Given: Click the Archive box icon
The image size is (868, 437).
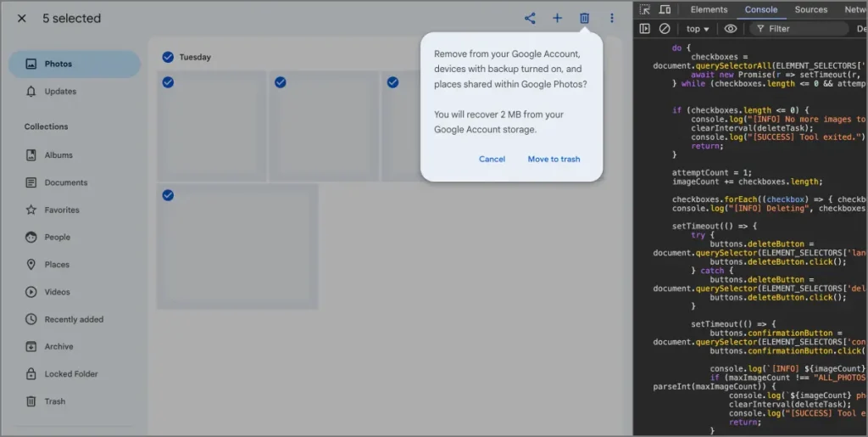Looking at the screenshot, I should [31, 347].
